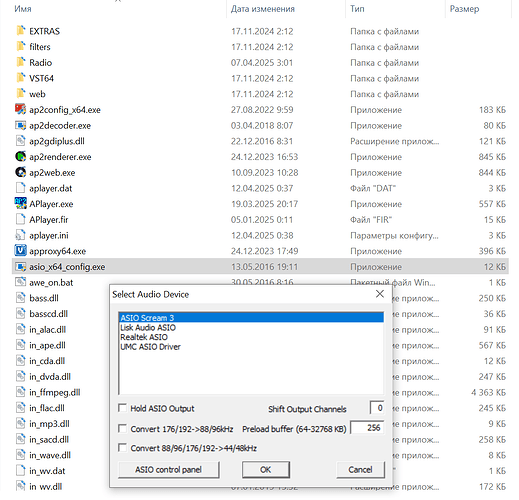Select the ap2renderer.exe icon
The width and height of the screenshot is (519, 500).
[21, 156]
